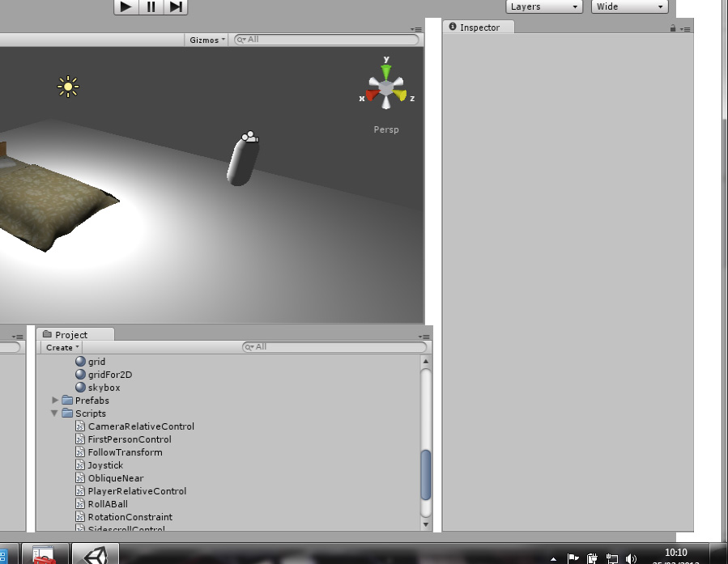Collapse the Scripts folder
The image size is (728, 564).
pyautogui.click(x=55, y=413)
